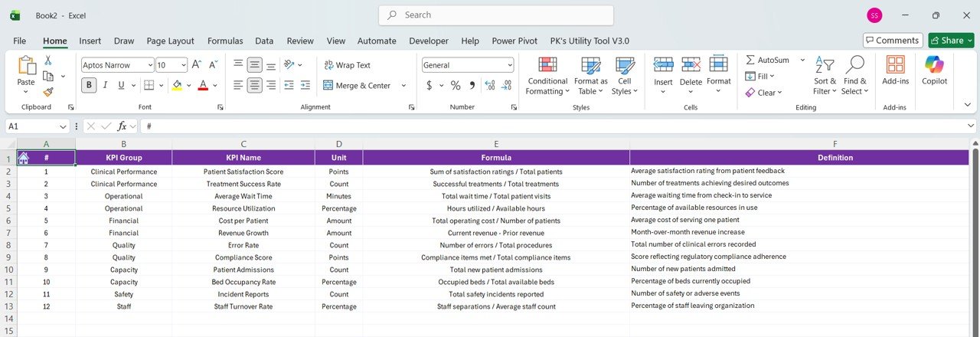Switch to the Insert tab
This screenshot has height=337, width=980.
[x=90, y=41]
